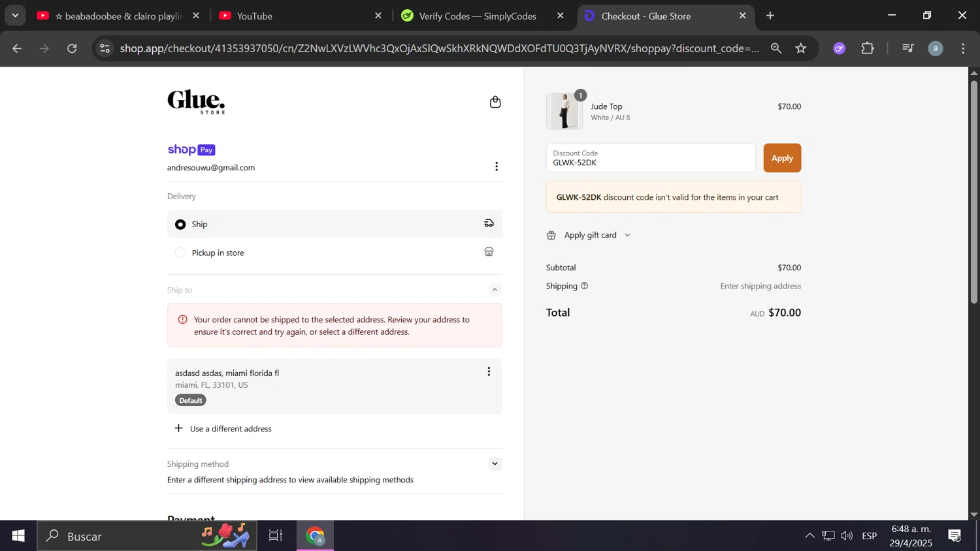Open the shopping bag cart icon

495,102
